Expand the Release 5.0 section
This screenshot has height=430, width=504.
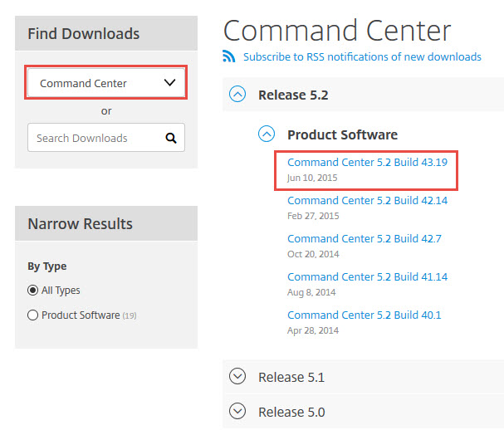tap(237, 411)
